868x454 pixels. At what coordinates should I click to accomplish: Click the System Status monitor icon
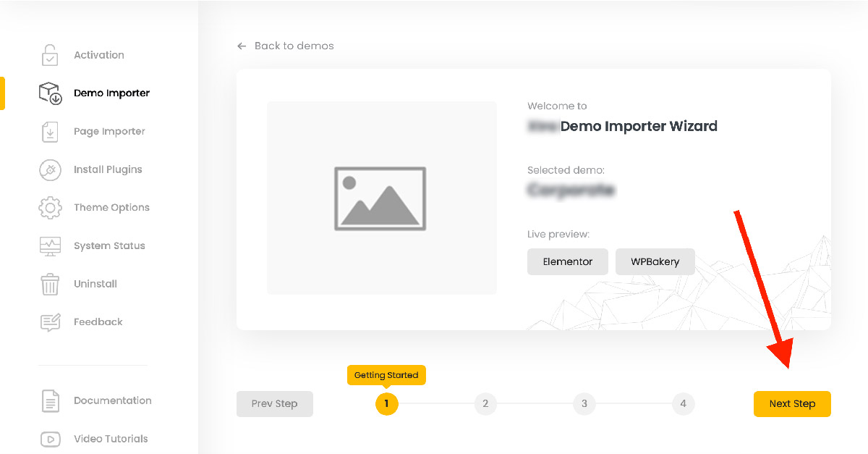click(x=50, y=246)
